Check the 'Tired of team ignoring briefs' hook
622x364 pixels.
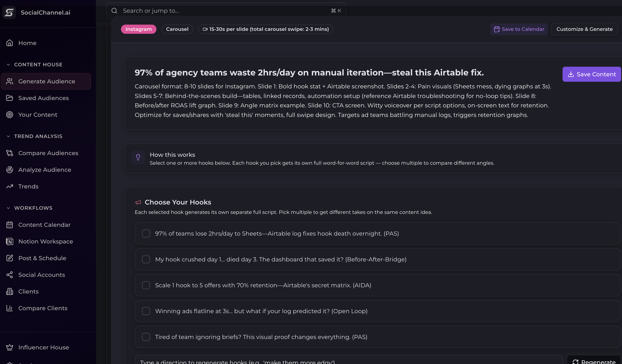(146, 337)
